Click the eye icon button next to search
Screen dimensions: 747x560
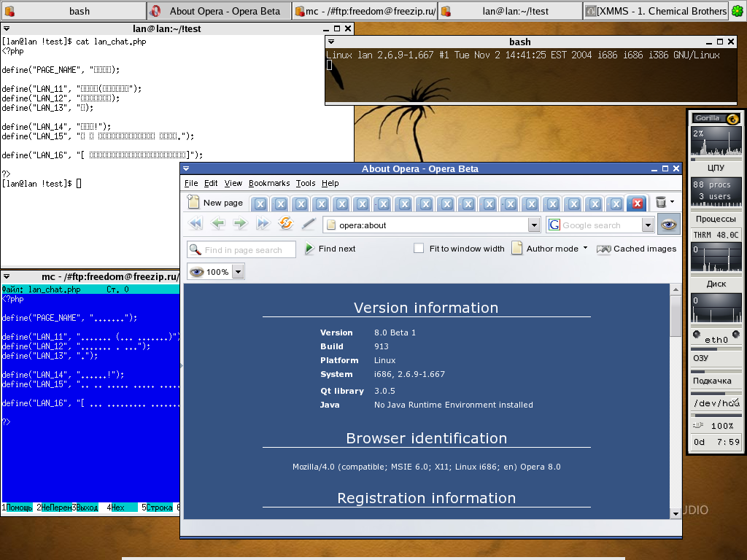coord(668,225)
